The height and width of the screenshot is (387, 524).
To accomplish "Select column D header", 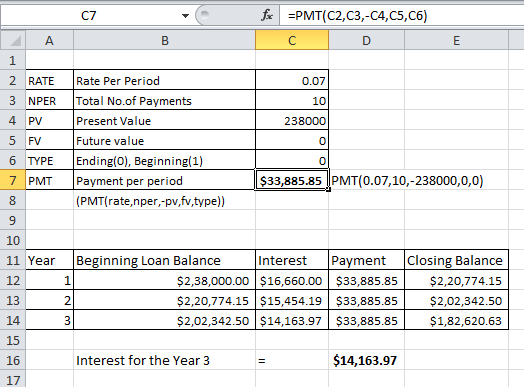I will pyautogui.click(x=367, y=40).
